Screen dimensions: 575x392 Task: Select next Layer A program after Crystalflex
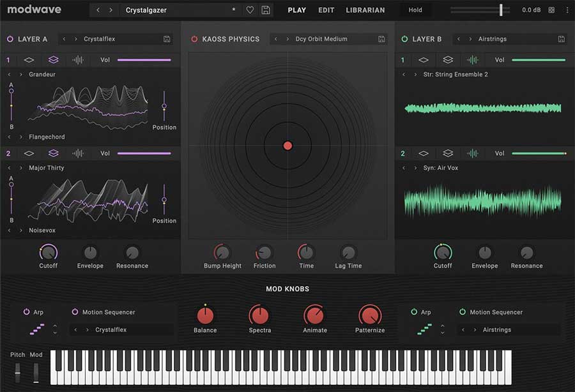pyautogui.click(x=76, y=39)
